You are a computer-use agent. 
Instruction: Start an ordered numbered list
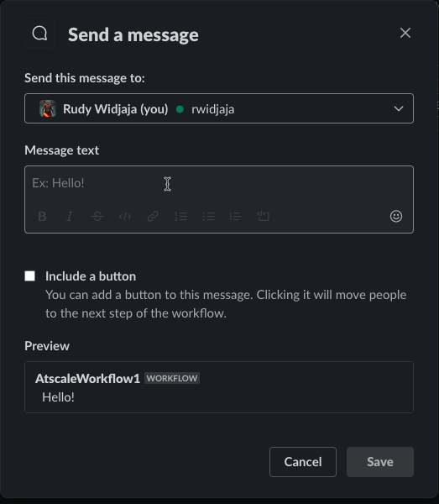tap(180, 217)
